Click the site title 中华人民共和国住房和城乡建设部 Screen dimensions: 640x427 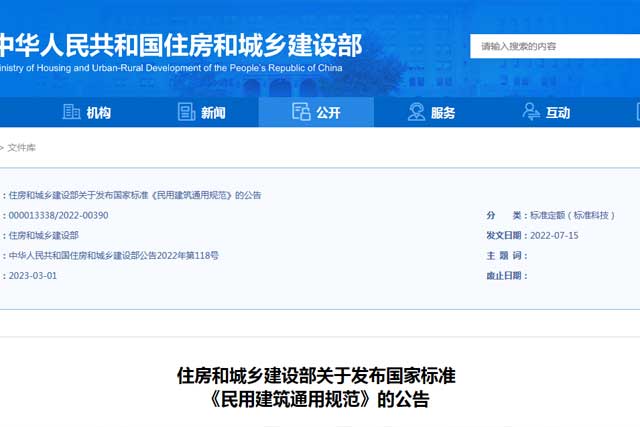tap(181, 45)
